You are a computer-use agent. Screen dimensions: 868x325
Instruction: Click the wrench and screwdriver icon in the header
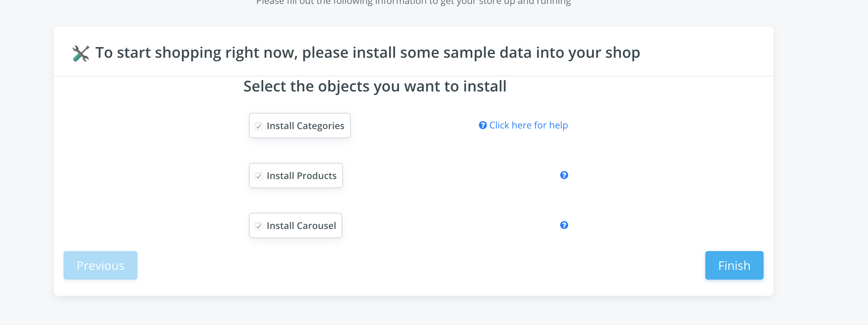[x=80, y=53]
